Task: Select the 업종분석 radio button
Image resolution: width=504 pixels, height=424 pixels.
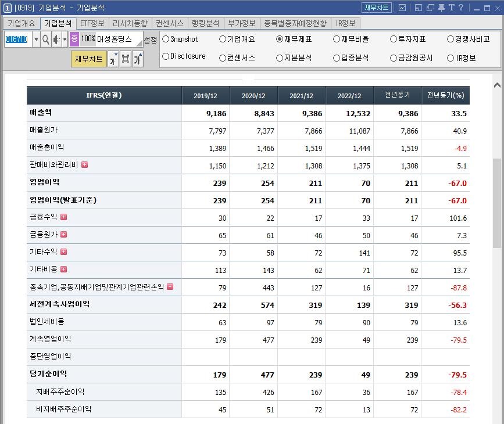Action: (337, 58)
